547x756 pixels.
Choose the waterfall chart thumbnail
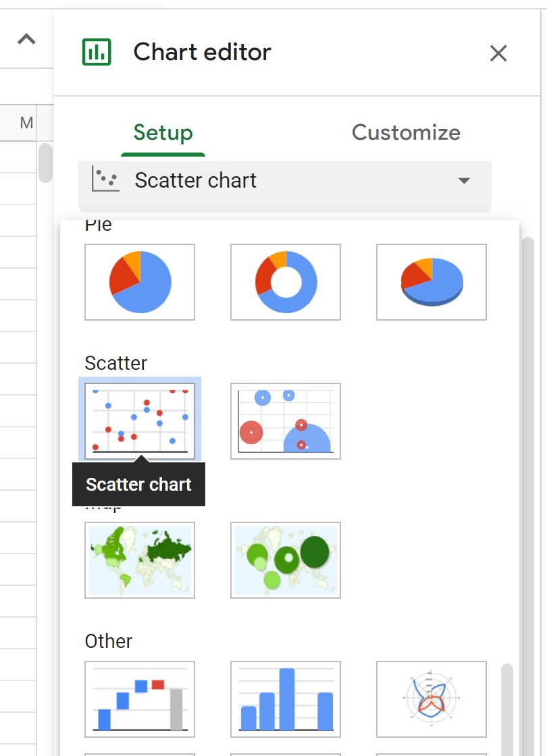tap(140, 699)
